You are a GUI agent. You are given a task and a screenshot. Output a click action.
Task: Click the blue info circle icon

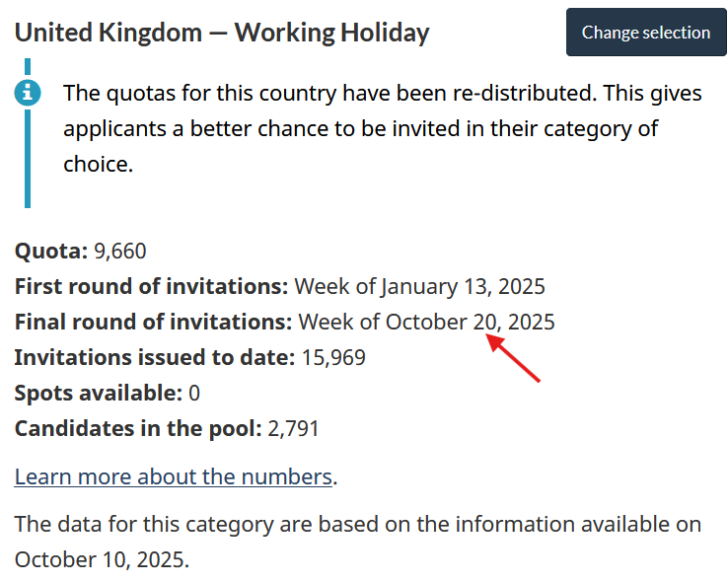click(29, 93)
